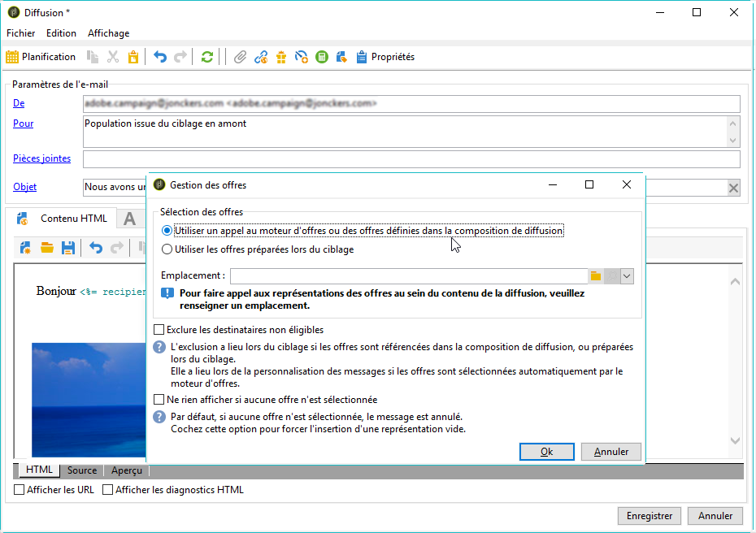Click the Pièces jointes input field
This screenshot has height=533, width=756.
(411, 159)
